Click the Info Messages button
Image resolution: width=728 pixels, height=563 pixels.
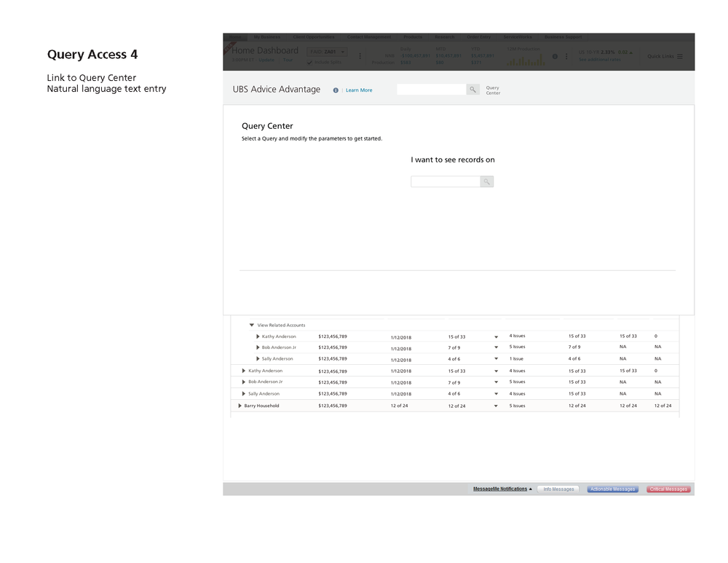coord(558,489)
